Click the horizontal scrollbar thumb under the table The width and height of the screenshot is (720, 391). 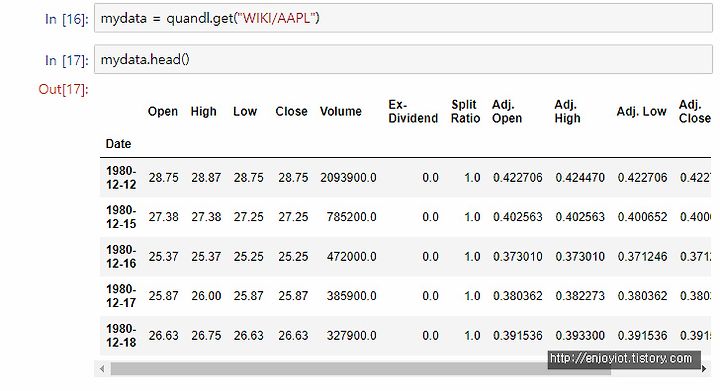(360, 368)
